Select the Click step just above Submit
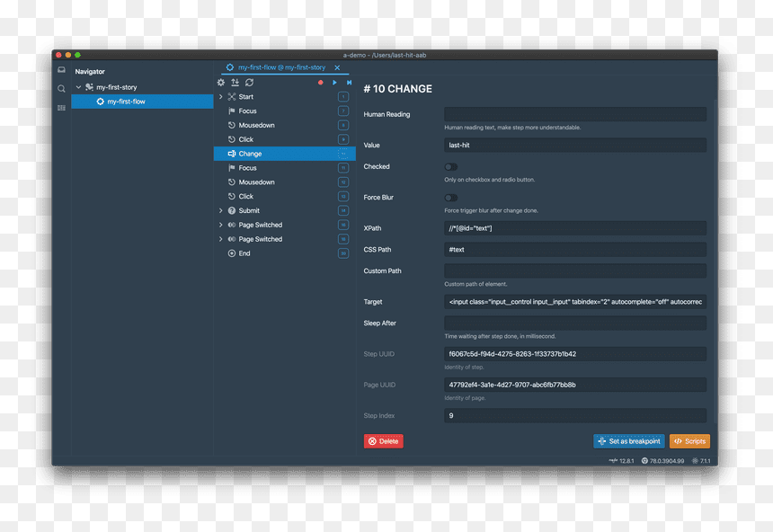 (x=285, y=196)
